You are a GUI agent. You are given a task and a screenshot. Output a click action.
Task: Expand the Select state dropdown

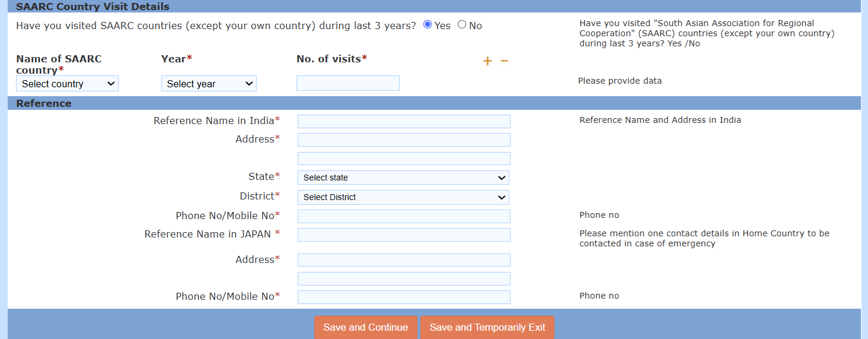403,178
